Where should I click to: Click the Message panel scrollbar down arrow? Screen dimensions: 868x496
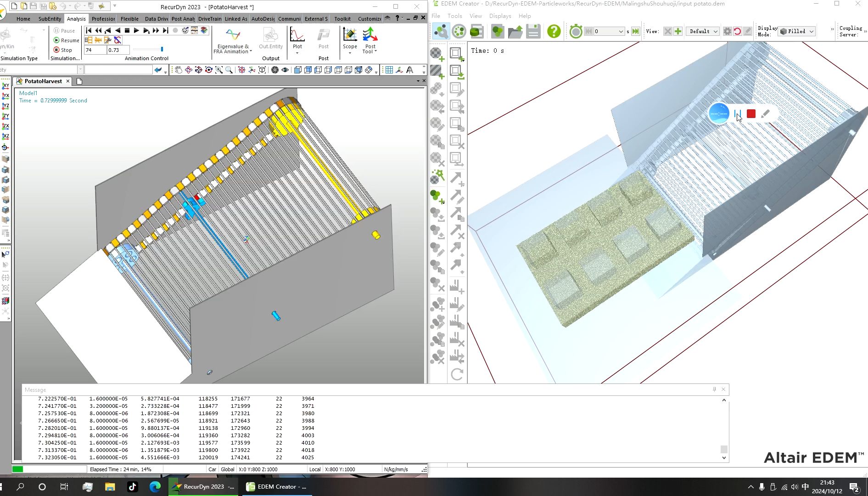pos(724,457)
